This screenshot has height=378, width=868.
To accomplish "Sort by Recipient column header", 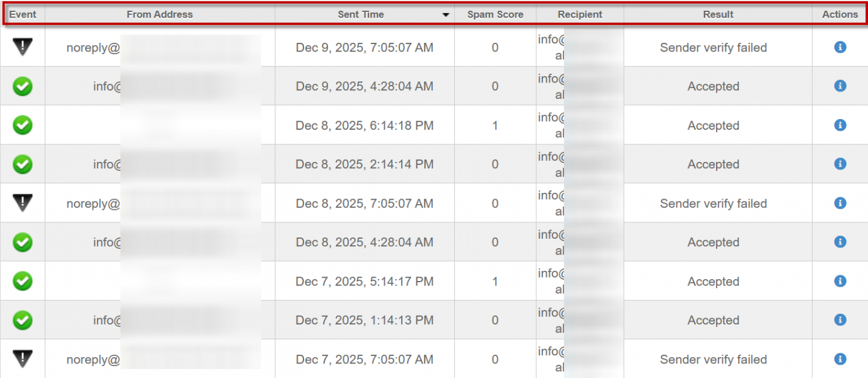I will coord(580,14).
